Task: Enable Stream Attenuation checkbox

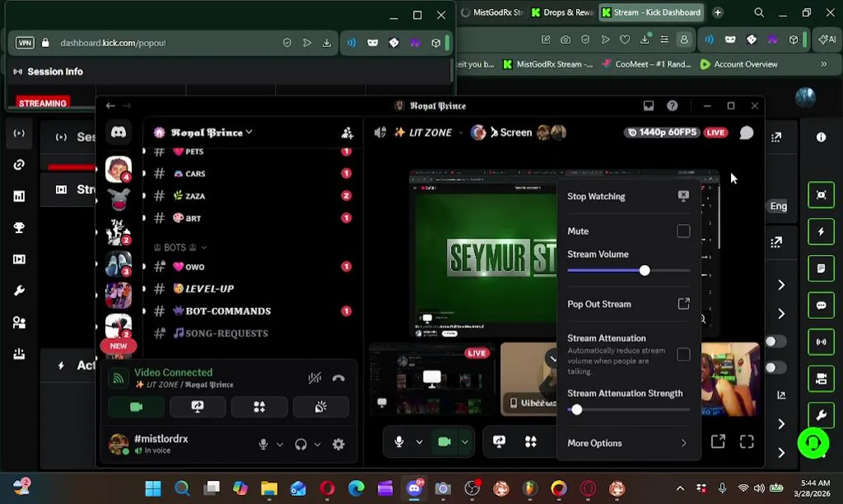Action: pyautogui.click(x=683, y=354)
